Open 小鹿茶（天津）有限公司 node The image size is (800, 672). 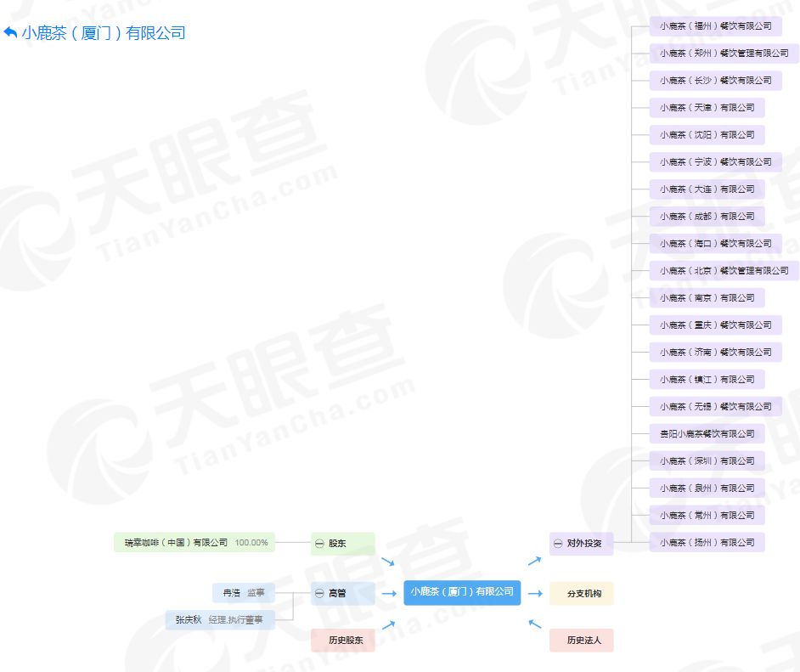click(707, 108)
